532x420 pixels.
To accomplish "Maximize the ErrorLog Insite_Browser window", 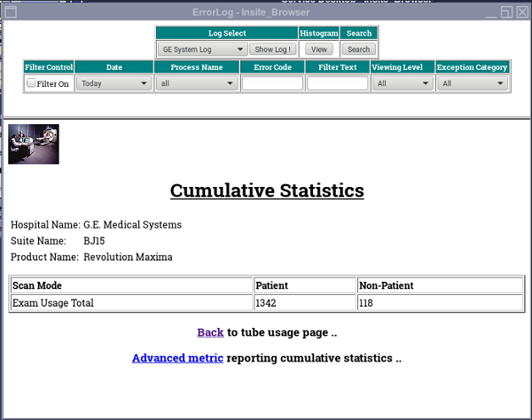I will [x=506, y=12].
